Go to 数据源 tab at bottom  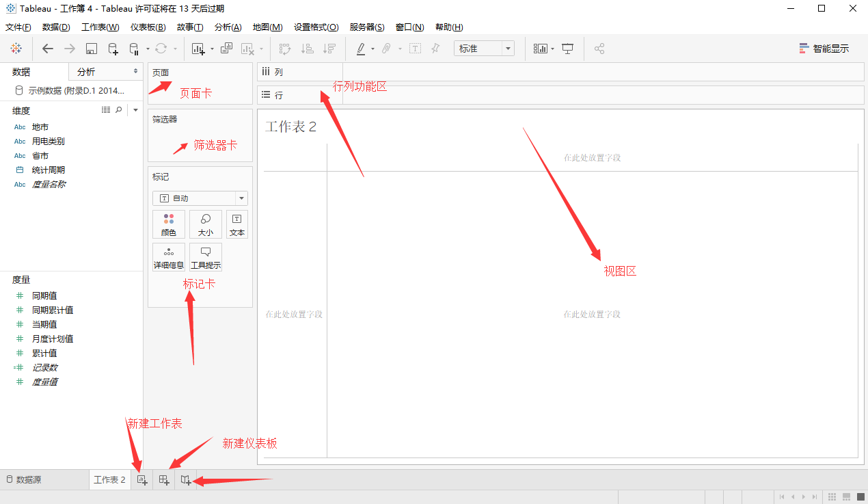coord(24,480)
